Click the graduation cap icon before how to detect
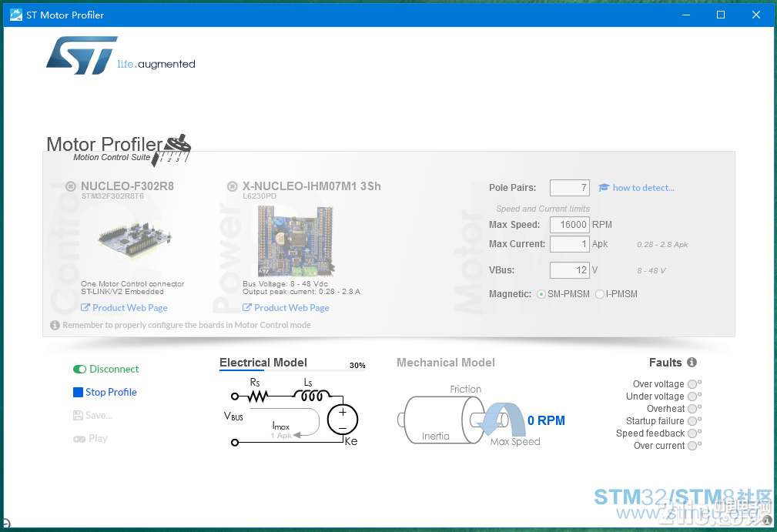 pos(604,188)
